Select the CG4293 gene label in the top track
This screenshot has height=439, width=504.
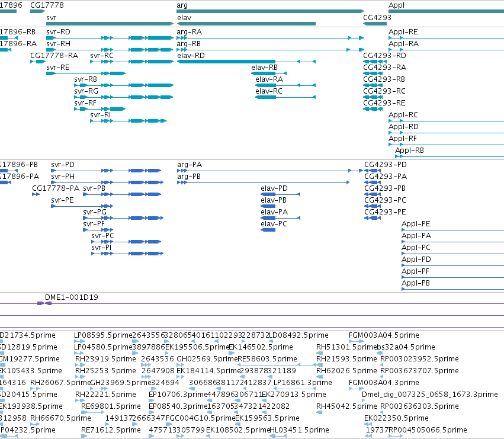coord(377,18)
